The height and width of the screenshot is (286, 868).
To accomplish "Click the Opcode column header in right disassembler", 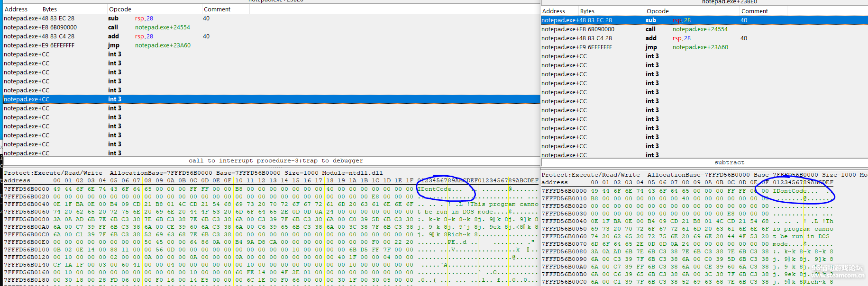I will tap(658, 11).
